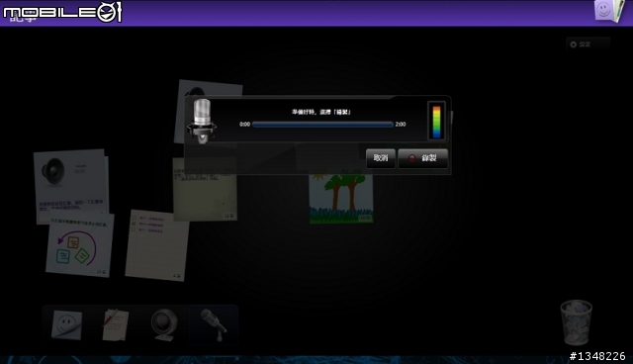This screenshot has height=364, width=633.
Task: Create a new pen-and-paper text note
Action: [116, 324]
